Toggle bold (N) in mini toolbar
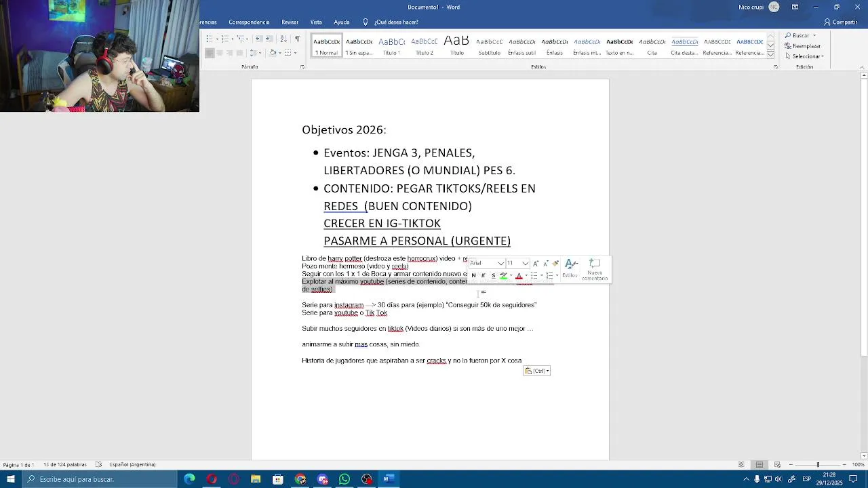Screen dimensions: 868x488 (473, 275)
